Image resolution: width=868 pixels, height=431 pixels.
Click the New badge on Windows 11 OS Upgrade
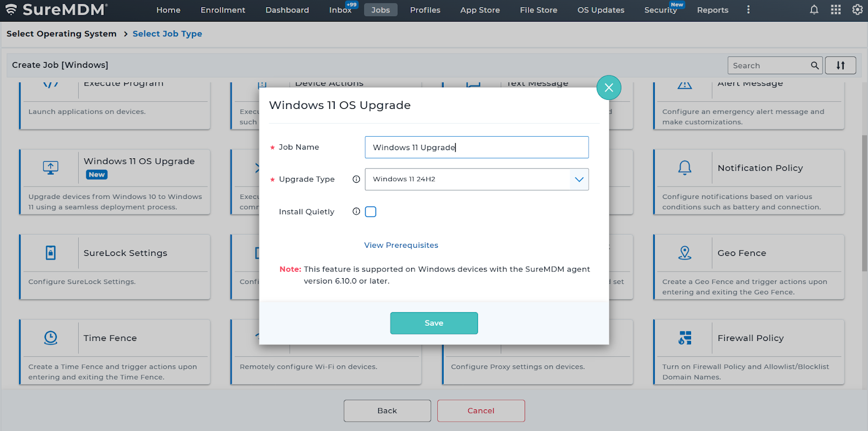tap(97, 175)
